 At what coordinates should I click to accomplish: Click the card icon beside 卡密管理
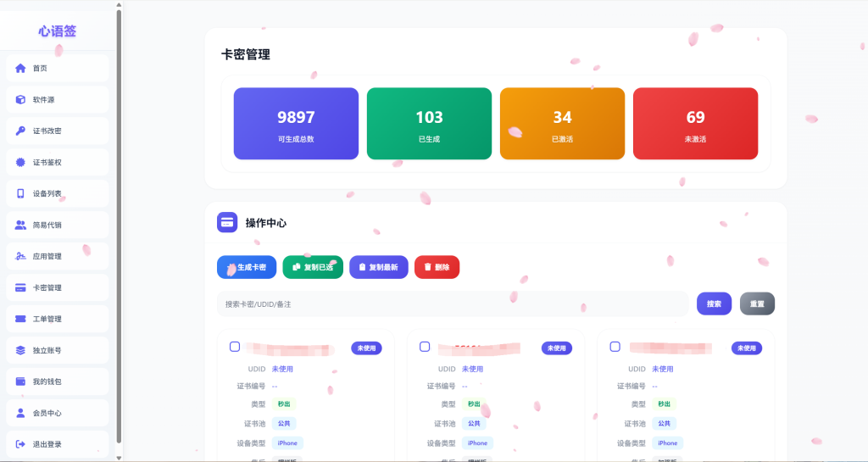[x=20, y=287]
